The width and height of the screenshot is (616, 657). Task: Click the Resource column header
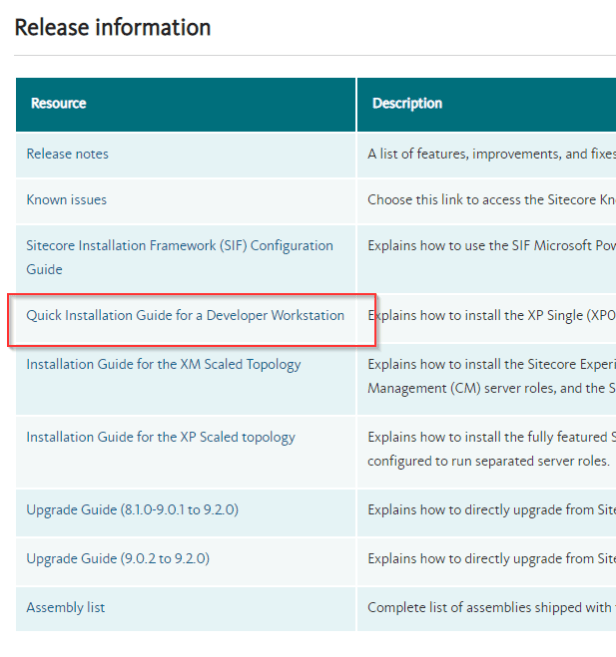pos(58,104)
